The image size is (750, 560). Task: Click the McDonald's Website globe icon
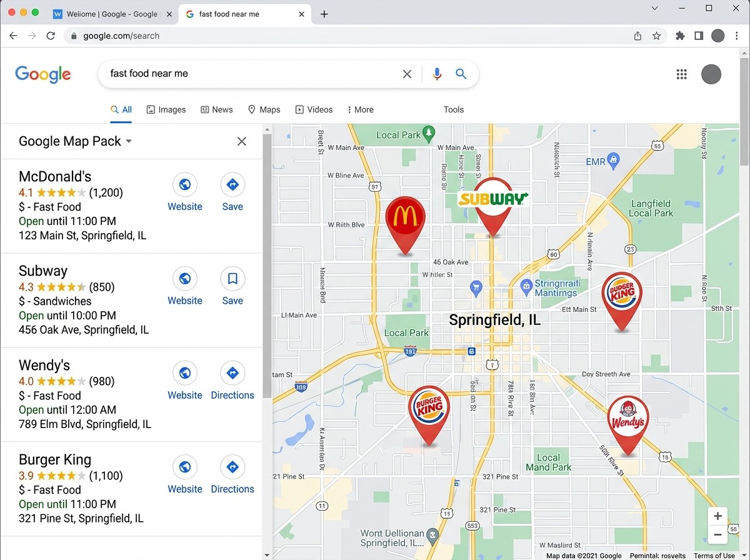click(x=184, y=184)
